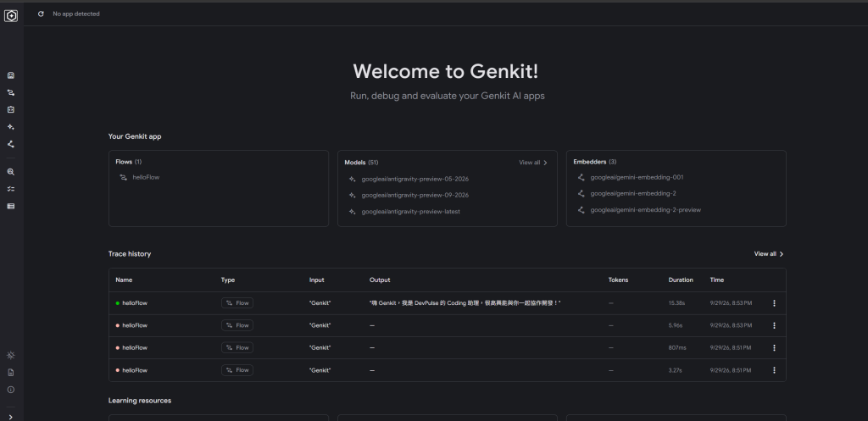This screenshot has height=421, width=868.
Task: Open the Embedders icon in sidebar
Action: (10, 144)
